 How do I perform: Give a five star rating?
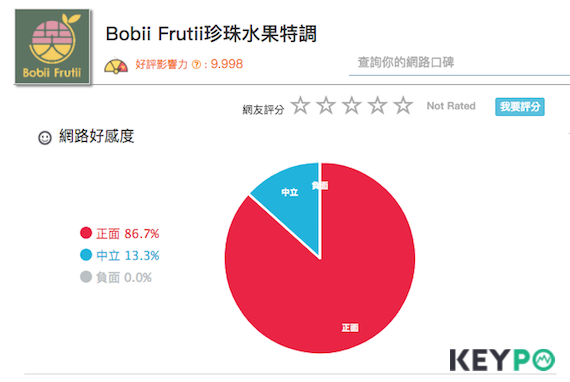point(404,105)
